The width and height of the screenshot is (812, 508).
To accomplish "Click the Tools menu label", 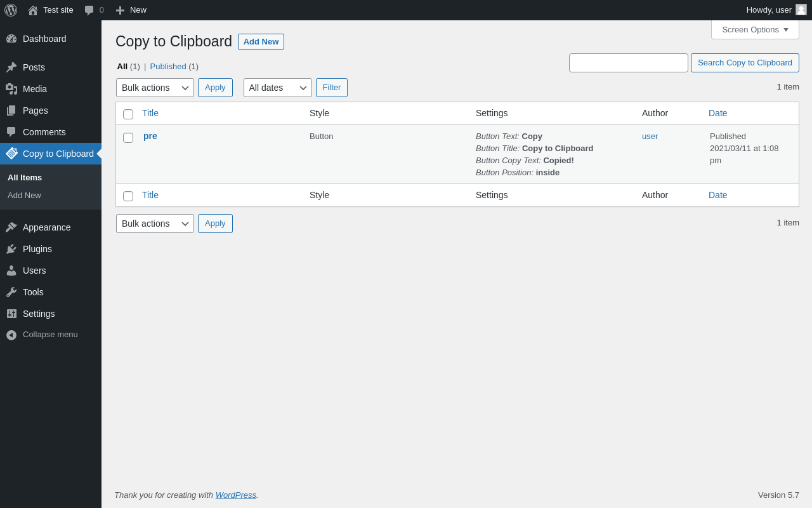I will [x=33, y=292].
